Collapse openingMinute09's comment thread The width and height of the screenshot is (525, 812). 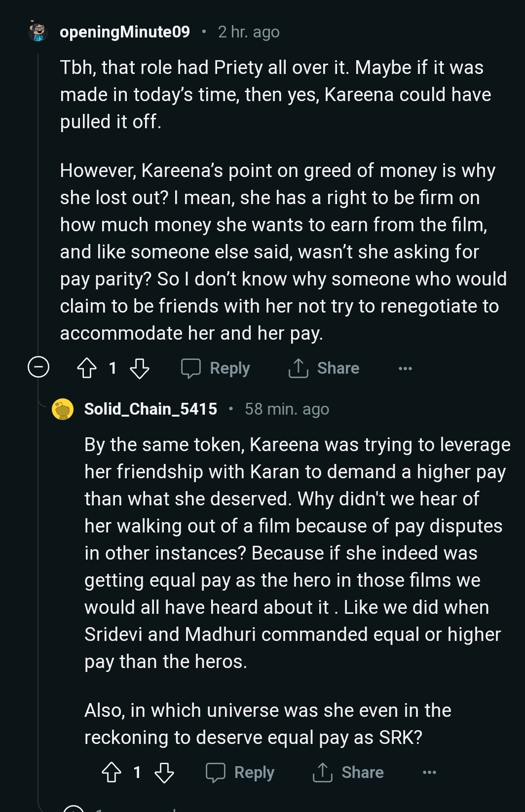pos(38,367)
